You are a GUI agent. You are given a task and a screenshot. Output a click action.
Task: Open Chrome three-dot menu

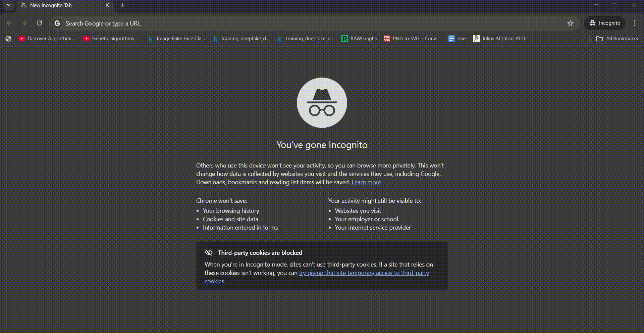click(635, 23)
